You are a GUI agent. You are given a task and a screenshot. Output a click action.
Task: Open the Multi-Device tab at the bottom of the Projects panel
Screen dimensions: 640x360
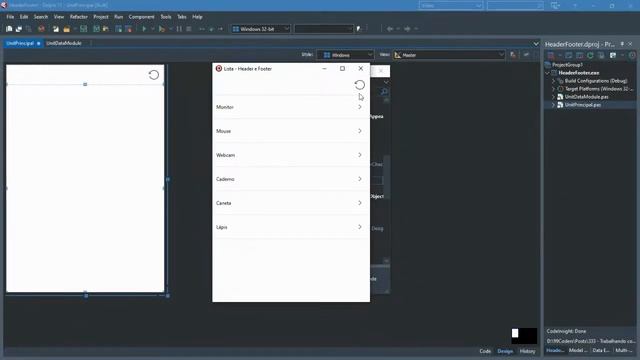624,350
